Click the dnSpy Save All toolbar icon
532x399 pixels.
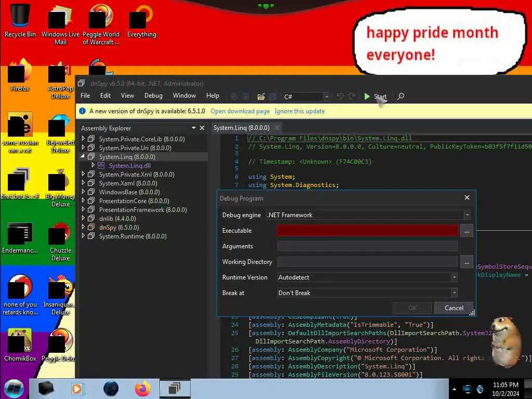272,97
